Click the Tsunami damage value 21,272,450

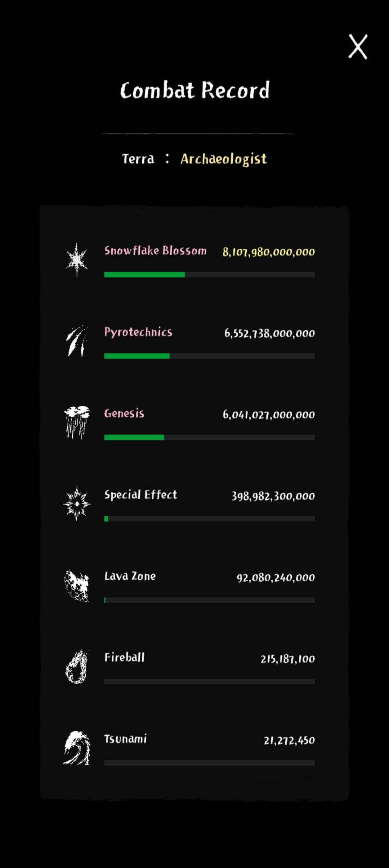click(289, 740)
